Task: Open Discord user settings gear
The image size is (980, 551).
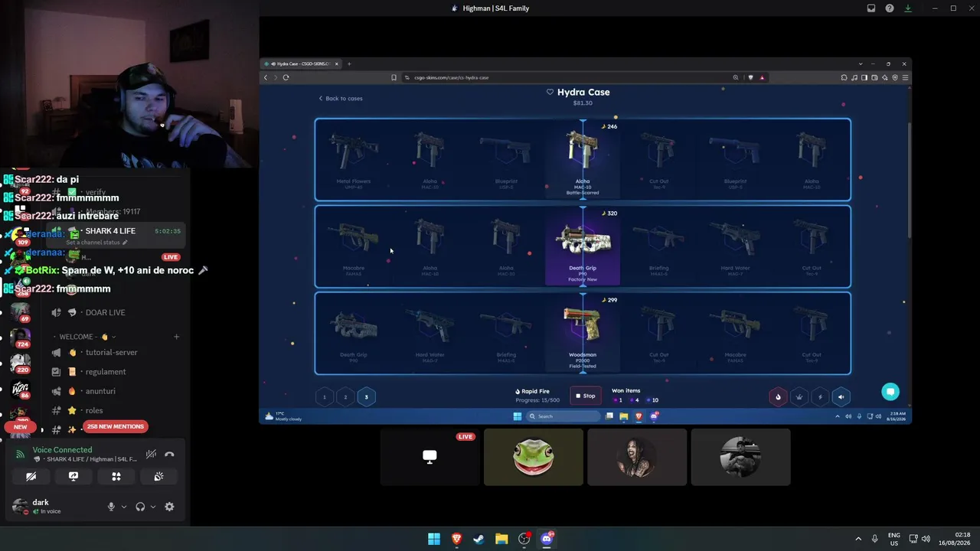Action: tap(169, 507)
